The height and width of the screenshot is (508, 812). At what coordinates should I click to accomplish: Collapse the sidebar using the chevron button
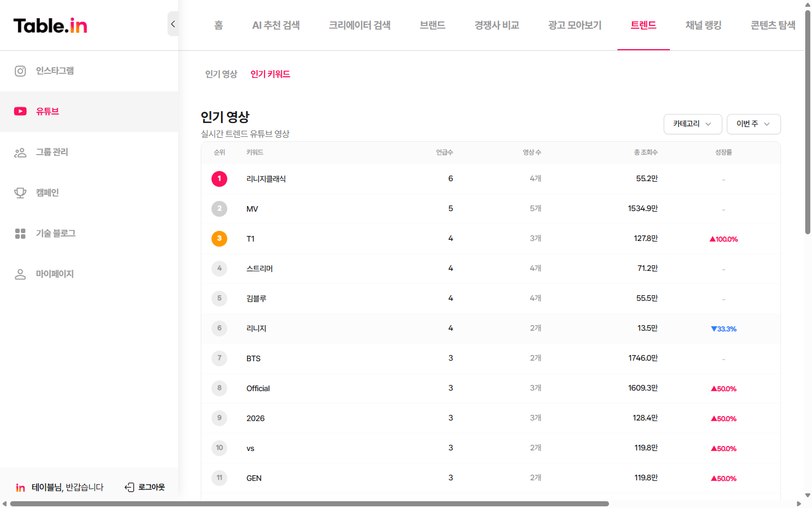tap(173, 24)
